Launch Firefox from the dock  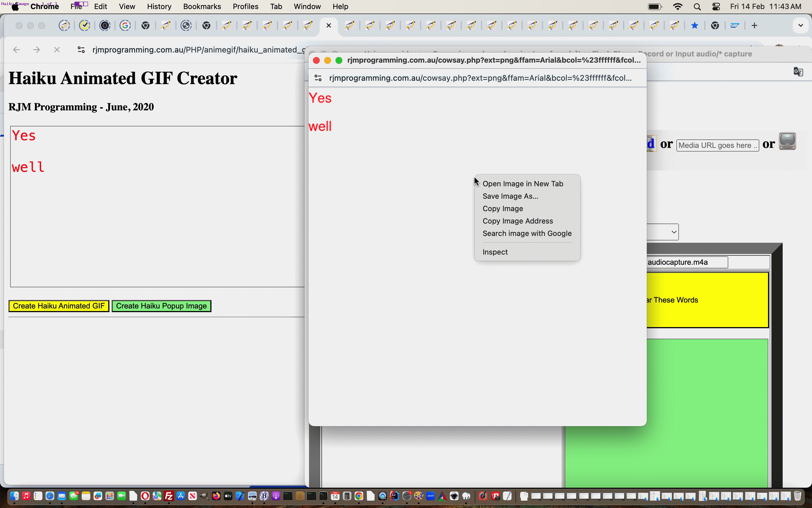[x=217, y=496]
